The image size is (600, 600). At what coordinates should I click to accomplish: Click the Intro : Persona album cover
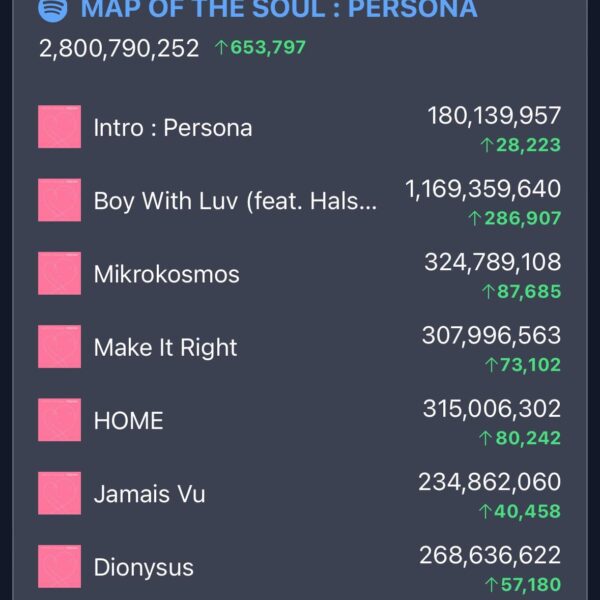[59, 127]
